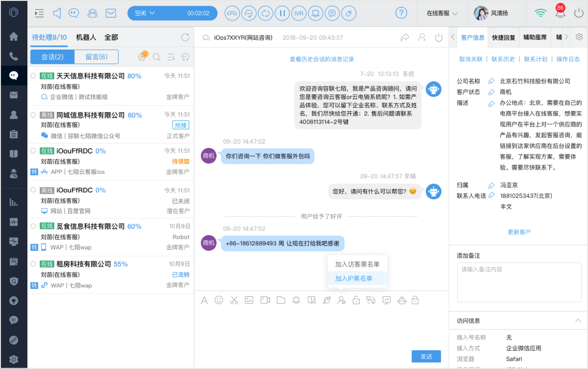The width and height of the screenshot is (588, 369).
Task: Click the folder file icon in the chat toolbar
Action: [281, 300]
